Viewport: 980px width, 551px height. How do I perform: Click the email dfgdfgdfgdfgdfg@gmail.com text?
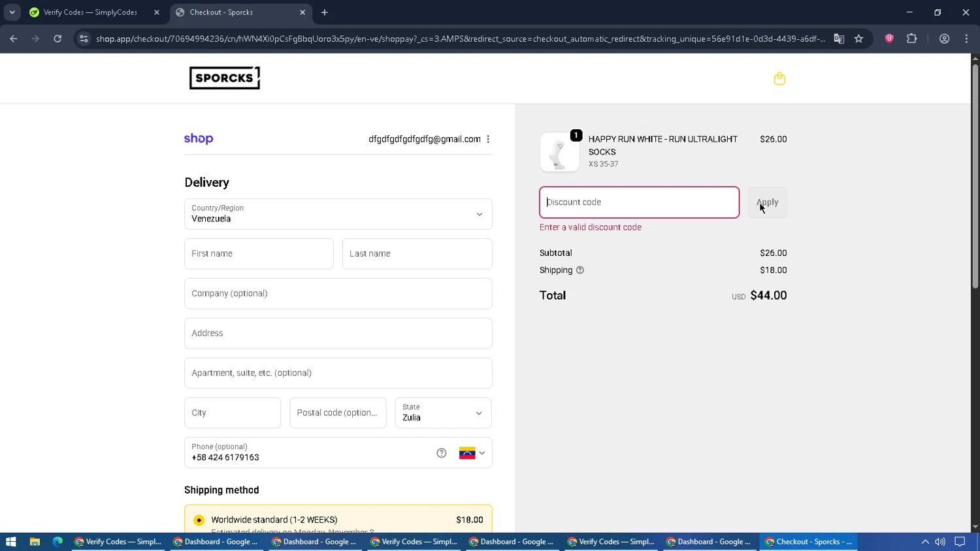[x=425, y=139]
